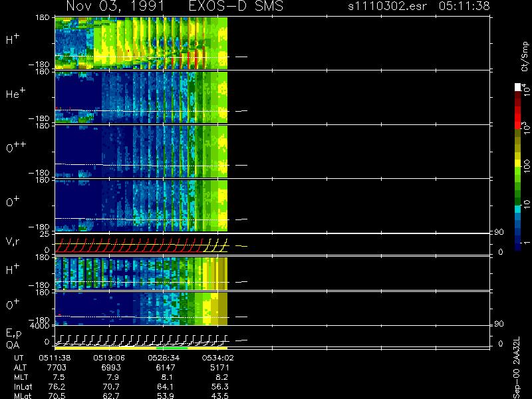The height and width of the screenshot is (399, 532).
Task: Click the 'QA' row label
Action: click(13, 345)
